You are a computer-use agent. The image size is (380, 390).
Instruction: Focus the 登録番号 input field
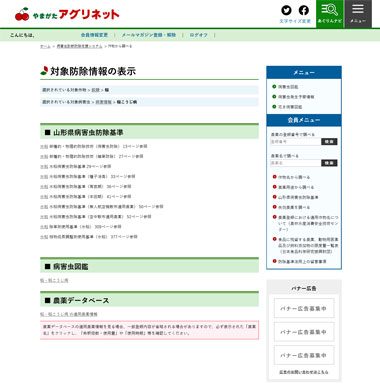295,142
